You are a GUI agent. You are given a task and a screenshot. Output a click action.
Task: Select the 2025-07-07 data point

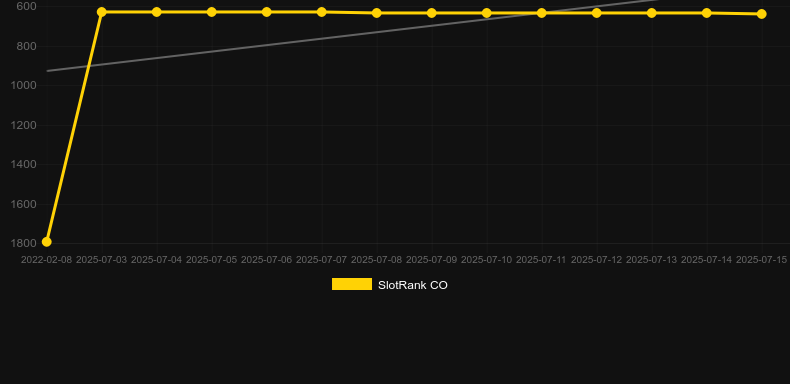click(321, 12)
